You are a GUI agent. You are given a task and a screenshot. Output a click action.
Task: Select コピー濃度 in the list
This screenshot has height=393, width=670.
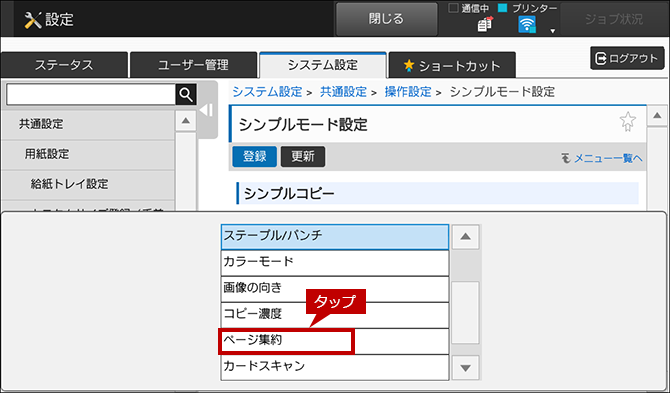click(x=335, y=315)
